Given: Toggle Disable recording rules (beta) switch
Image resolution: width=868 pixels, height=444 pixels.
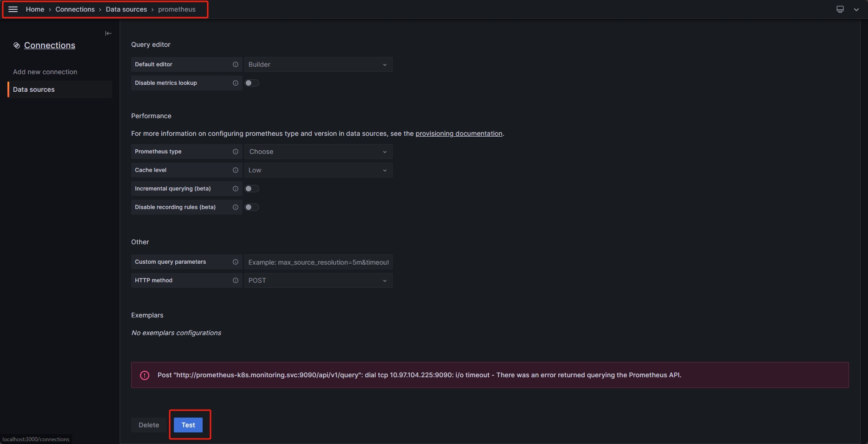Looking at the screenshot, I should [252, 207].
